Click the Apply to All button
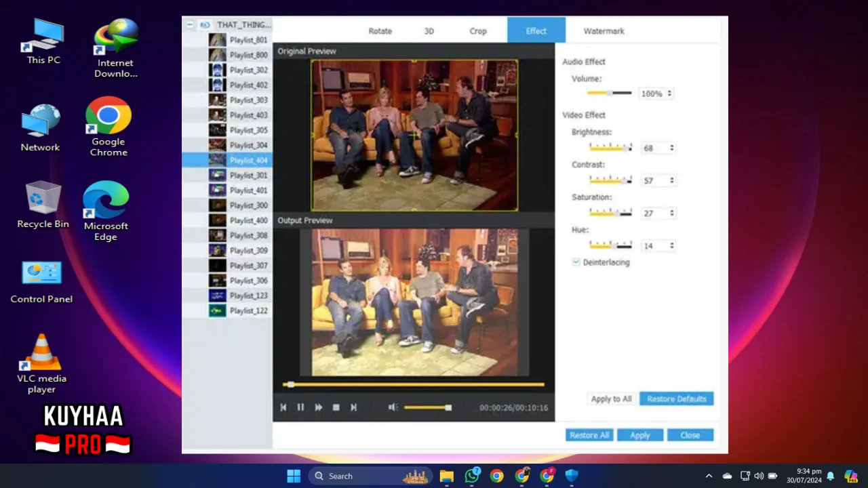This screenshot has width=868, height=488. [611, 399]
